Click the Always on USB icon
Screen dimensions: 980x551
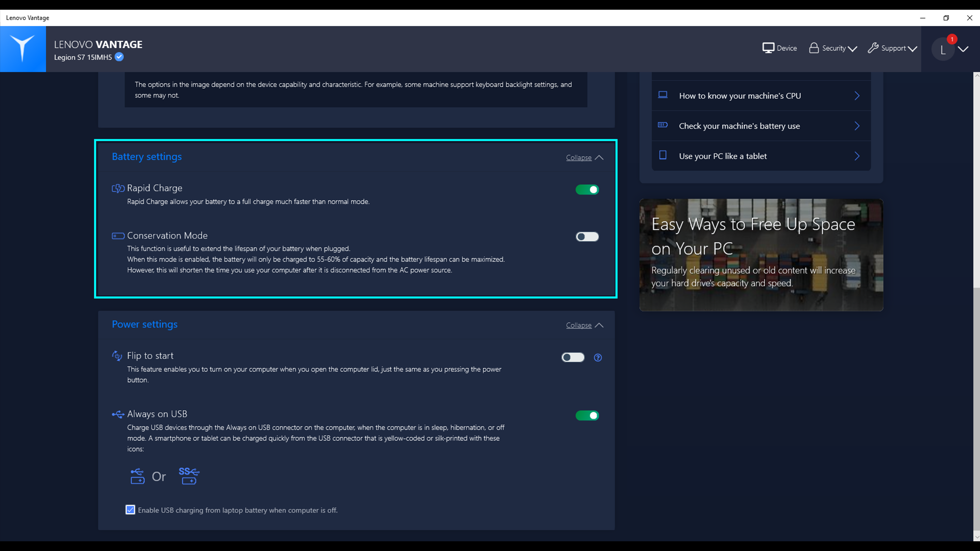pyautogui.click(x=118, y=414)
